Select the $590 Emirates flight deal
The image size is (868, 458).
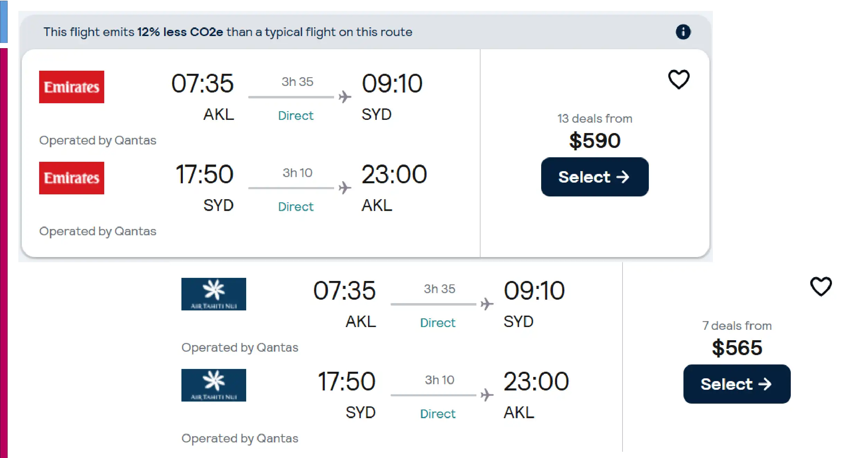tap(594, 177)
